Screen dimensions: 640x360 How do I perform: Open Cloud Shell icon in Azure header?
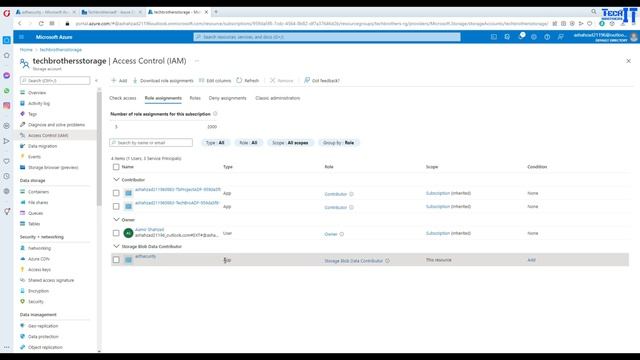[x=493, y=37]
